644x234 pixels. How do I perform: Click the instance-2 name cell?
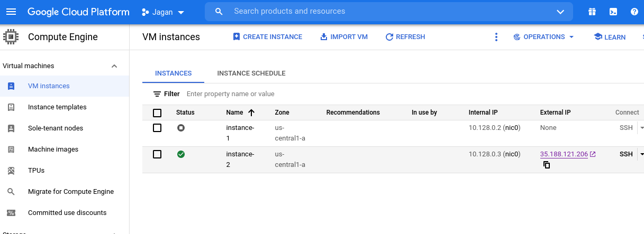point(240,160)
